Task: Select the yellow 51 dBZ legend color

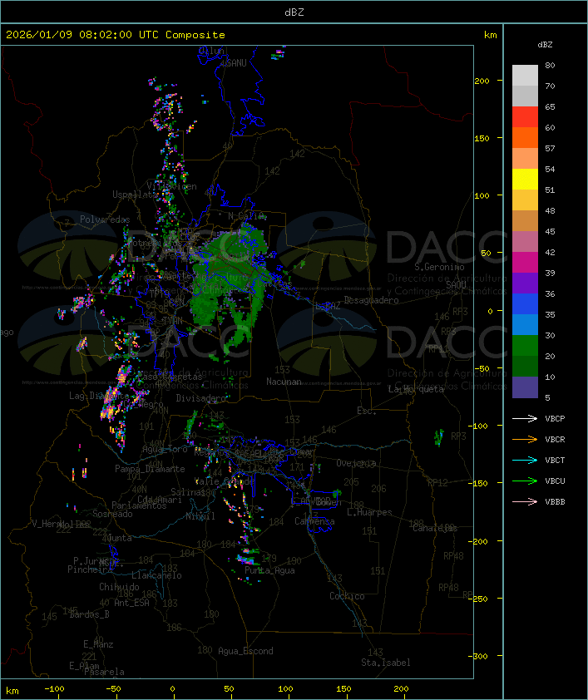Action: pyautogui.click(x=525, y=180)
